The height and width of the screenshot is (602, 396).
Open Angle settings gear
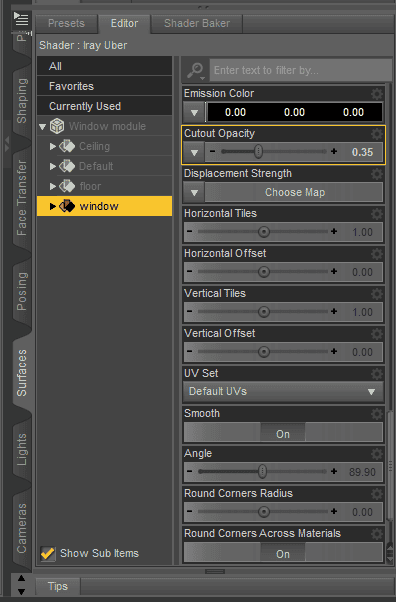[377, 453]
